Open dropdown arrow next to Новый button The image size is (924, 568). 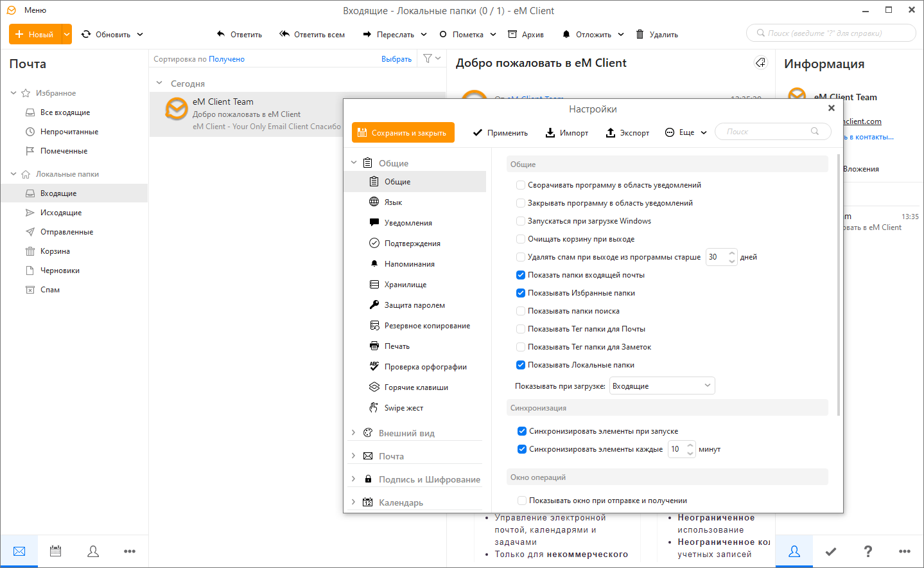pyautogui.click(x=67, y=34)
